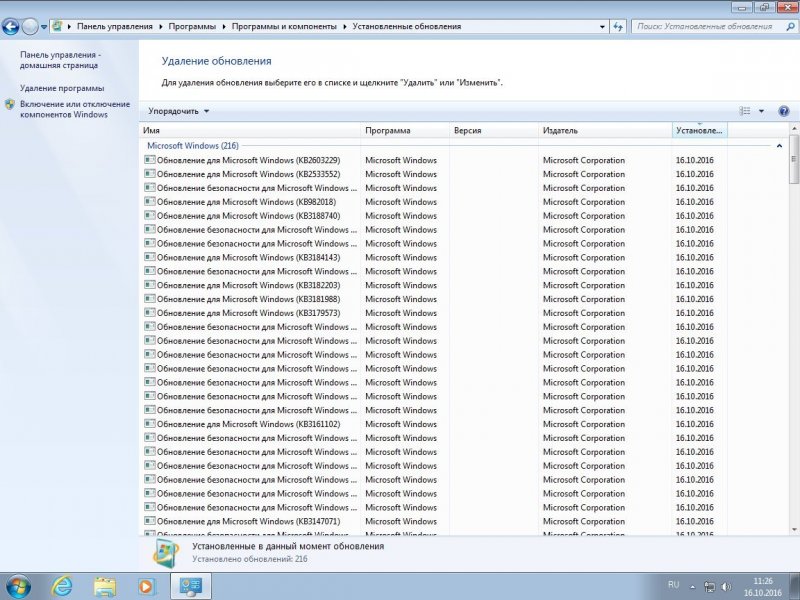800x600 pixels.
Task: Open the help button
Action: pyautogui.click(x=784, y=111)
